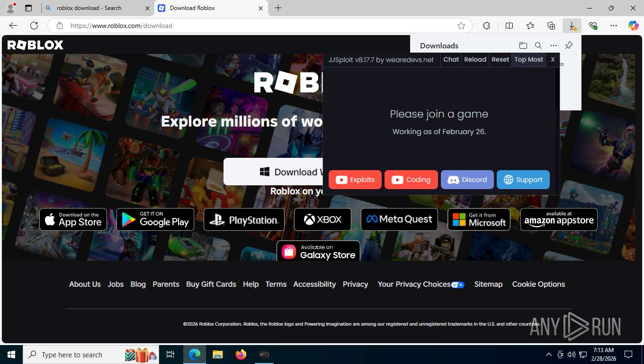Click Get it from Microsoft badge
The height and width of the screenshot is (364, 644).
tap(479, 219)
